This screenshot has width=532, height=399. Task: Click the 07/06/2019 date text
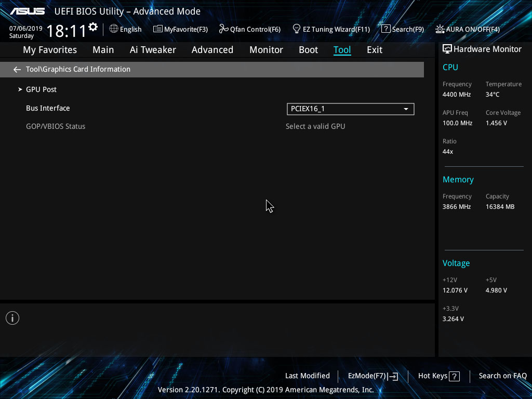(26, 29)
